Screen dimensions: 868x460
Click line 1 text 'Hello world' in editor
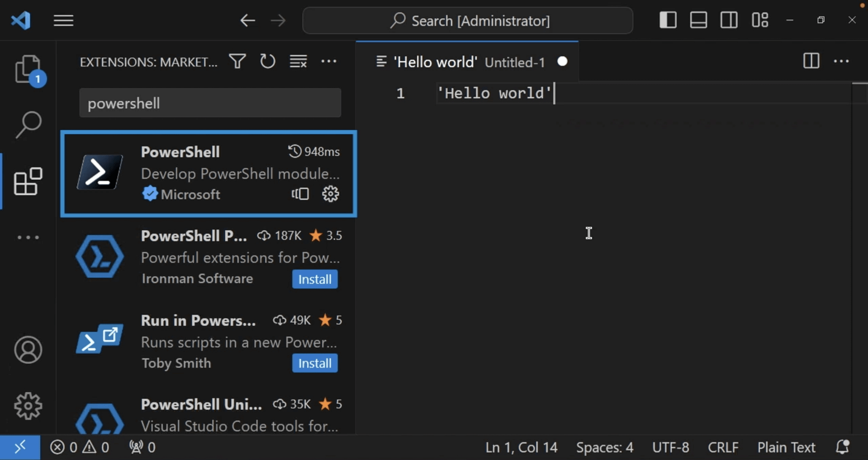click(494, 93)
